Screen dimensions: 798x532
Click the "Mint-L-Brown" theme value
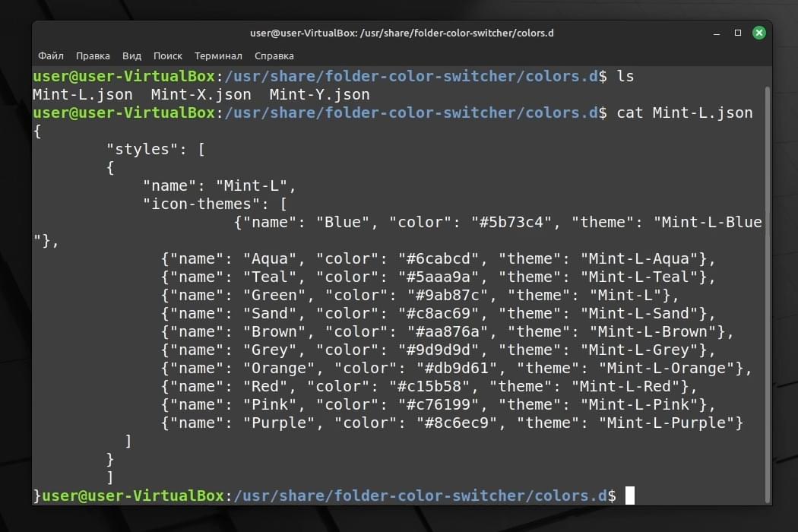653,332
